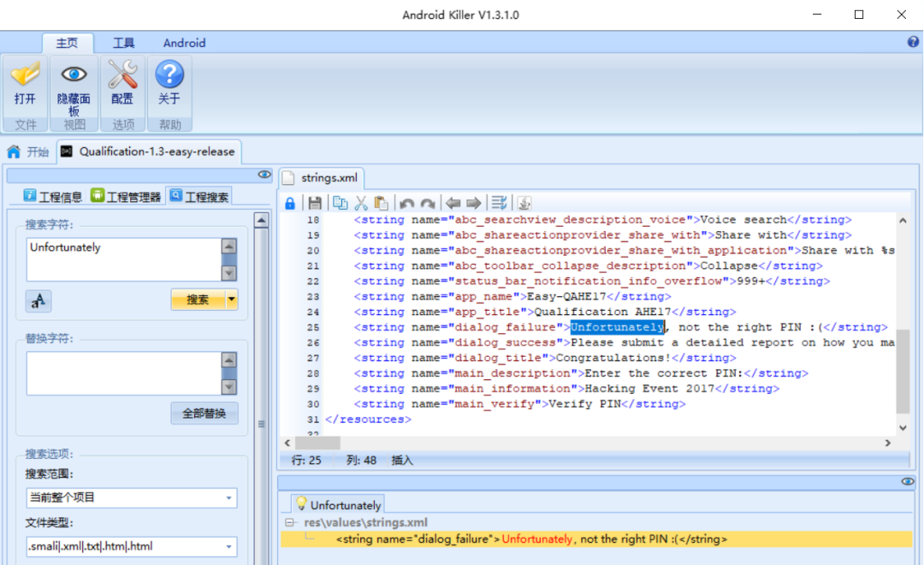Image resolution: width=924 pixels, height=565 pixels.
Task: Switch to Qualification-1.3-easy-release project tab
Action: click(x=149, y=152)
